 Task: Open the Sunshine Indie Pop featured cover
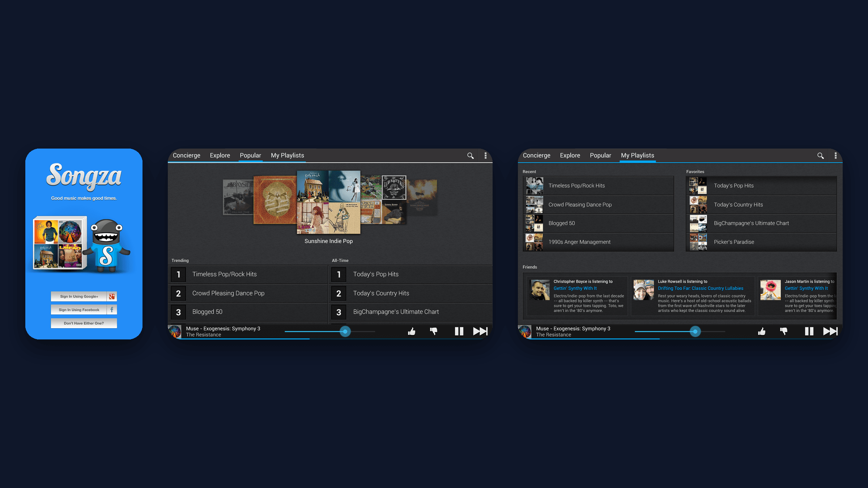[328, 202]
